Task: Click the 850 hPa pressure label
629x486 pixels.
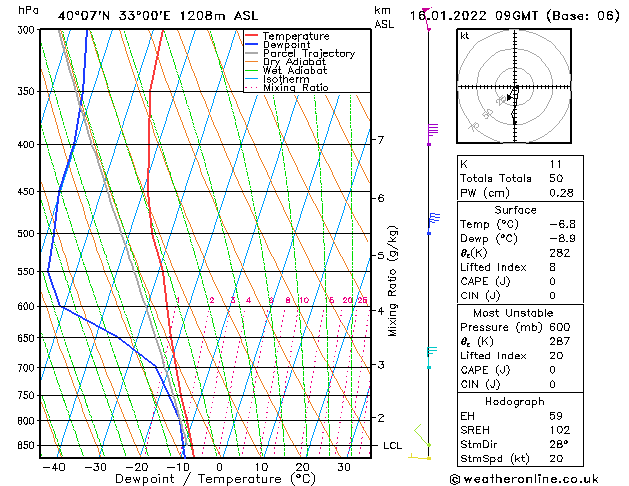Action: (x=28, y=446)
